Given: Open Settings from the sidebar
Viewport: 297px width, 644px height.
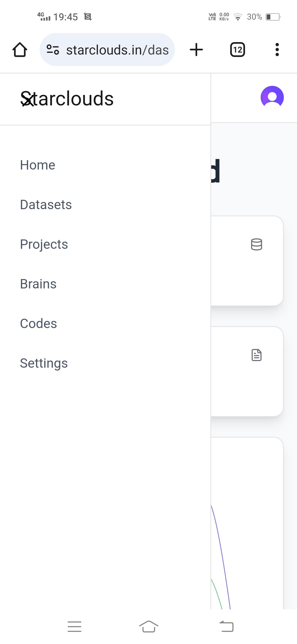Looking at the screenshot, I should click(x=44, y=363).
